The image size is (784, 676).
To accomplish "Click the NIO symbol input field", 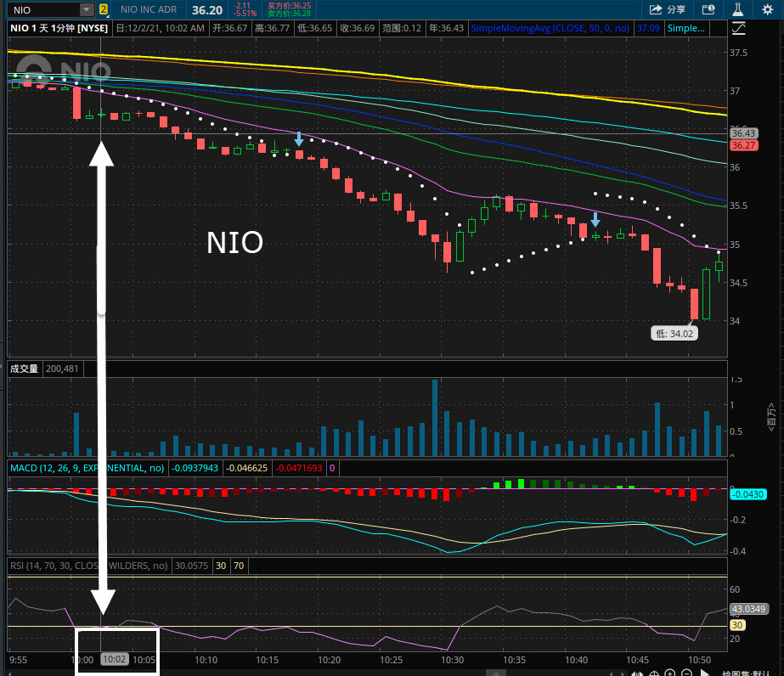I will [44, 9].
